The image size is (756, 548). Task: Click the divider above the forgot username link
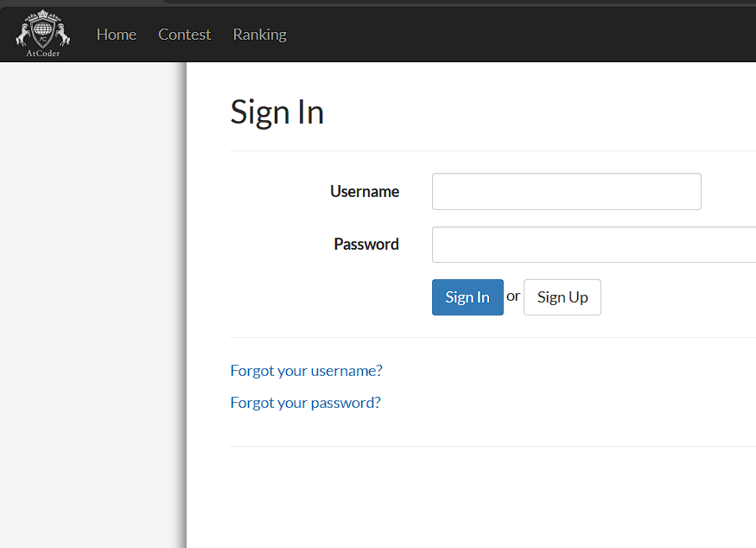pos(492,337)
